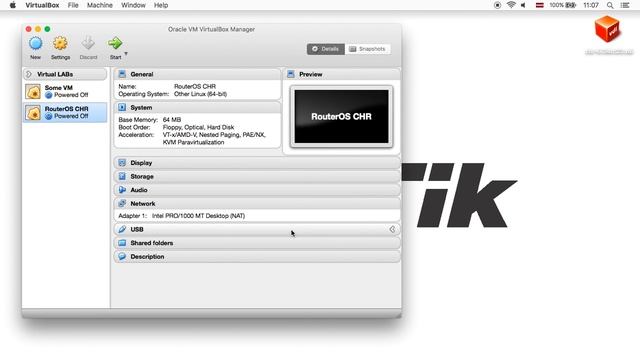Expand the Description section
Viewport: 640px width, 360px height.
coord(257,257)
